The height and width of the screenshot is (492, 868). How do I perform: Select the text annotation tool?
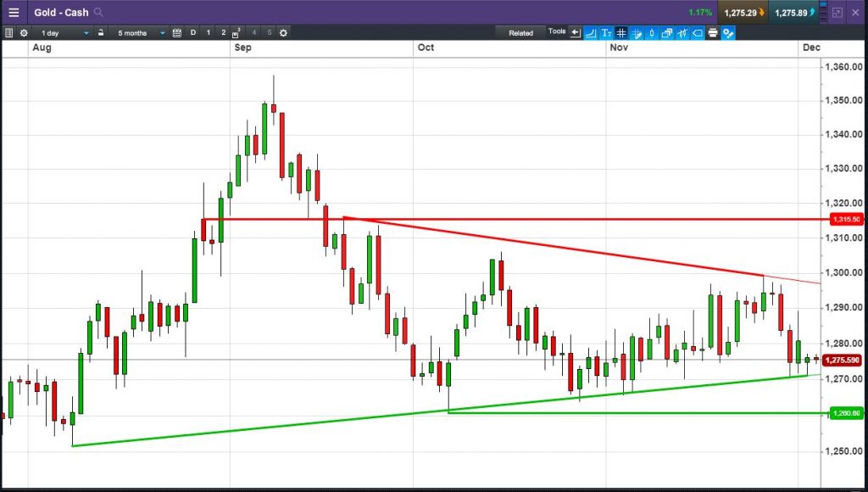tap(606, 33)
